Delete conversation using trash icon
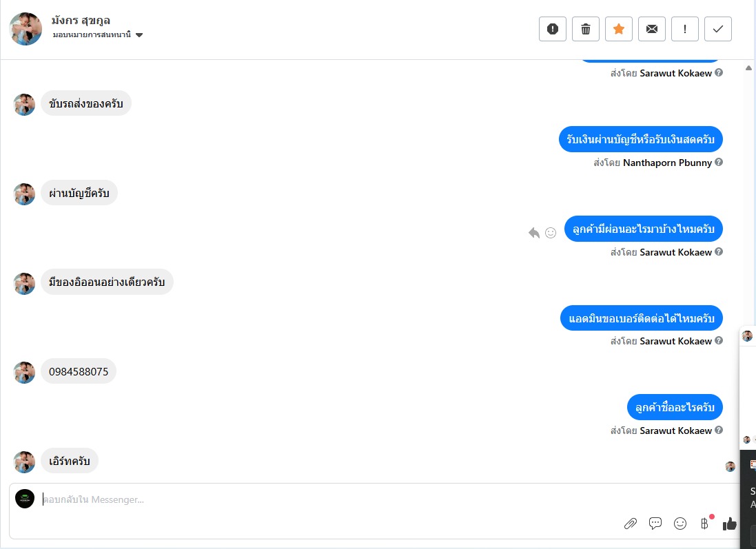 coord(586,29)
